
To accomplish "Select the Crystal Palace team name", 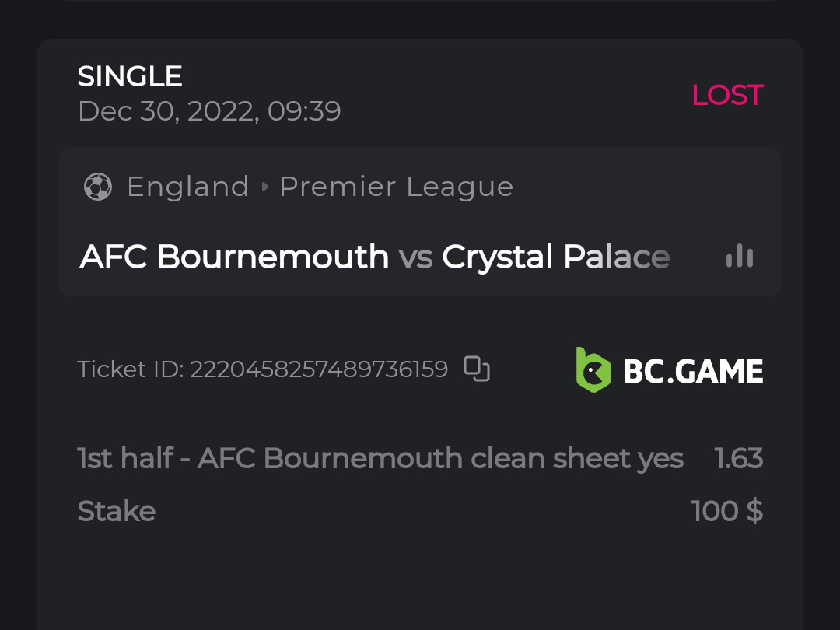I will point(555,257).
